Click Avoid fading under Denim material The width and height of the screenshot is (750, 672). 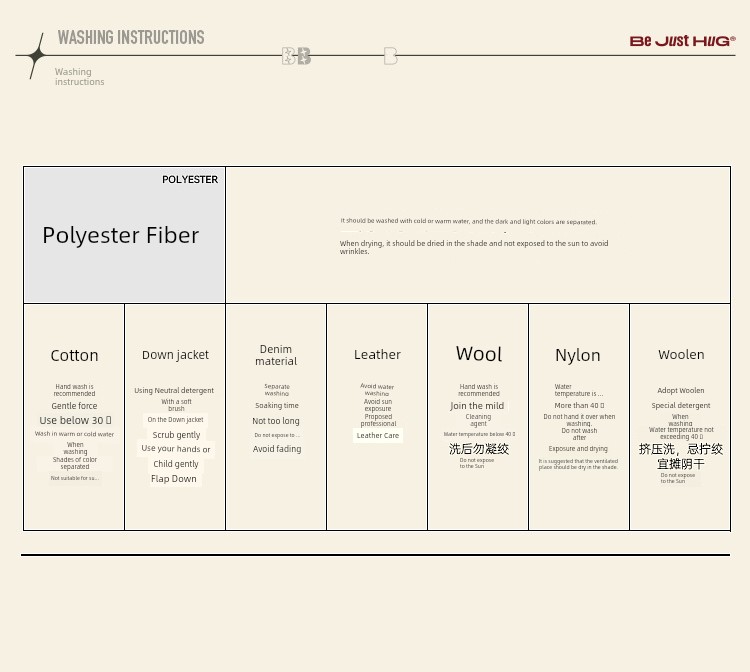[x=277, y=449]
